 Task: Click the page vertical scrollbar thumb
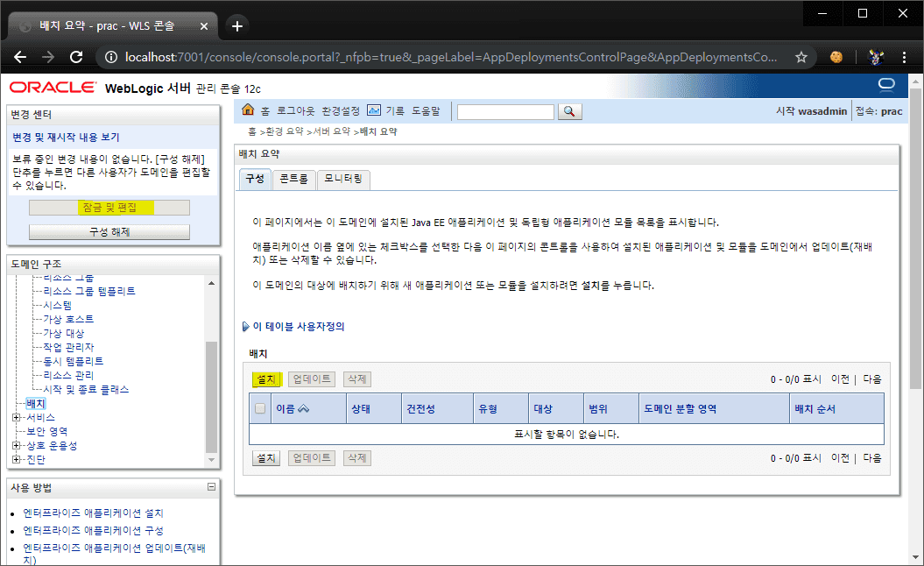coord(915,239)
